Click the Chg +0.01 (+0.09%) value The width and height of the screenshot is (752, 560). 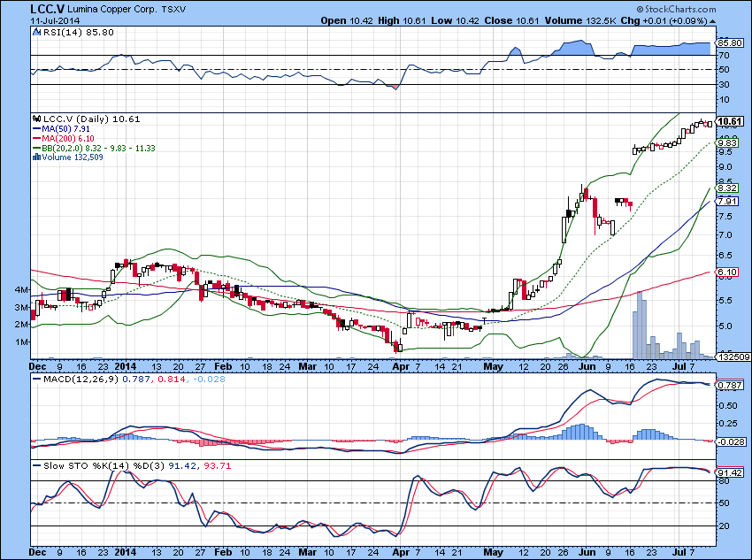pos(664,20)
